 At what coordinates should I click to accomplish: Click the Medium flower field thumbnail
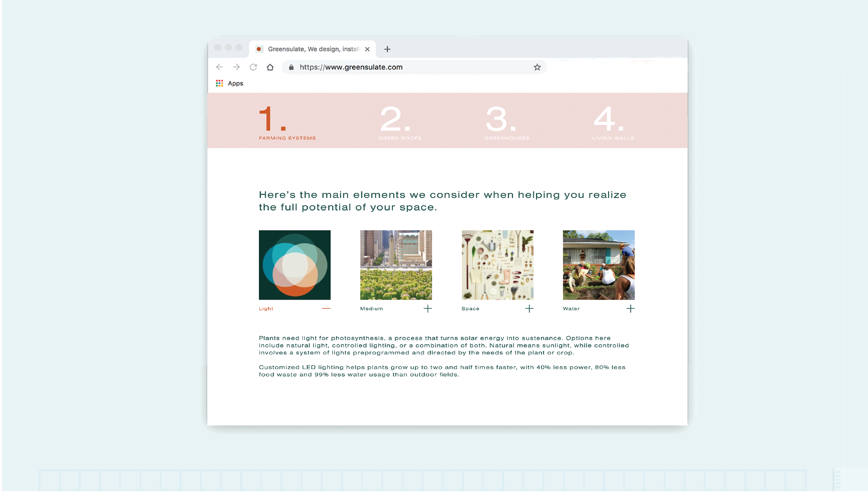pos(396,265)
